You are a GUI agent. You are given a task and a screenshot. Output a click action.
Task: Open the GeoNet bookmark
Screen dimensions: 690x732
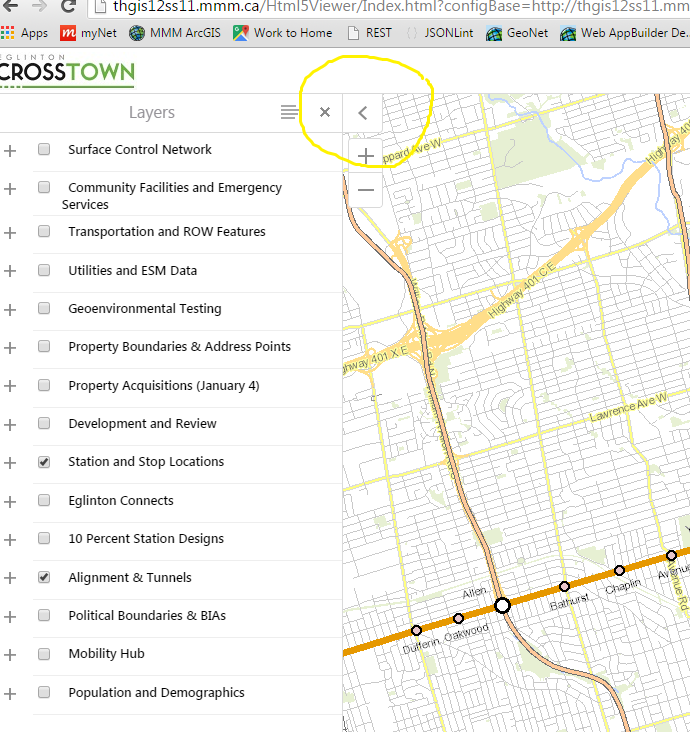[x=517, y=33]
